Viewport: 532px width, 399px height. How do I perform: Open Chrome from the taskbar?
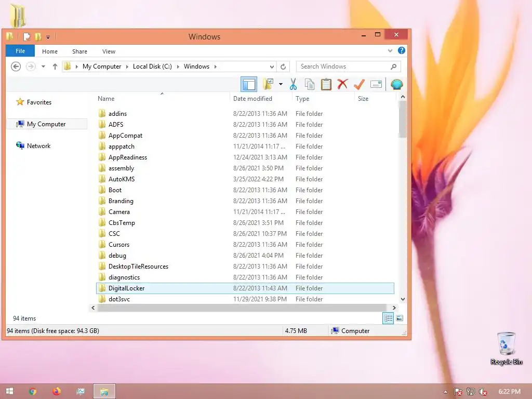[x=33, y=391]
